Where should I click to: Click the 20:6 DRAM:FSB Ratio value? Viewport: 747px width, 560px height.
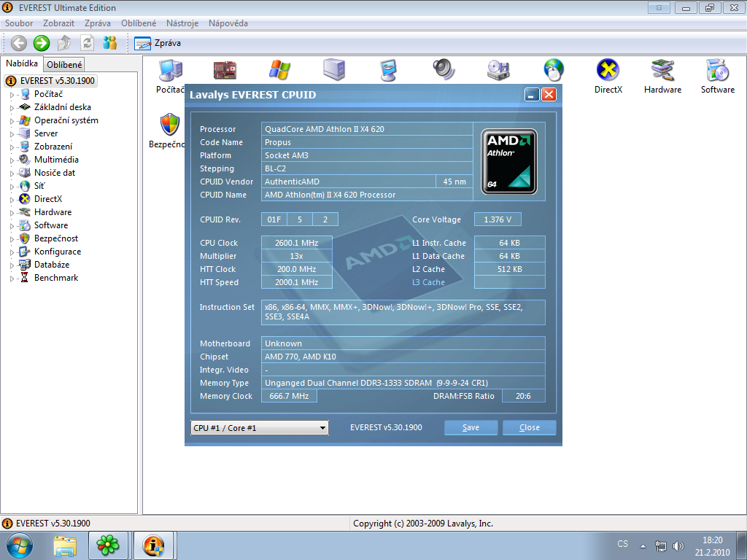coord(523,396)
